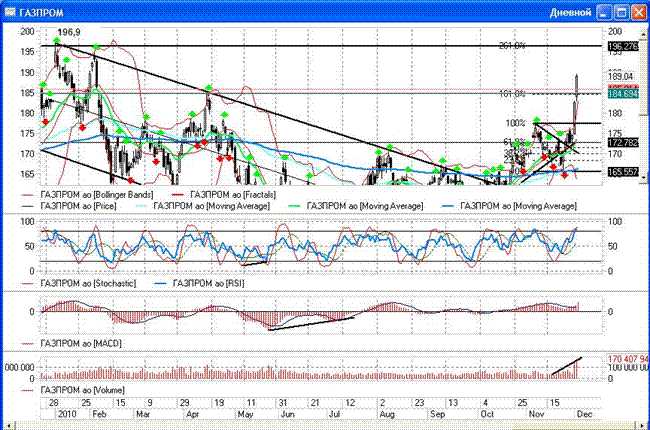Click the 261.8% Fibonacci level label
The image size is (650, 430).
point(512,46)
